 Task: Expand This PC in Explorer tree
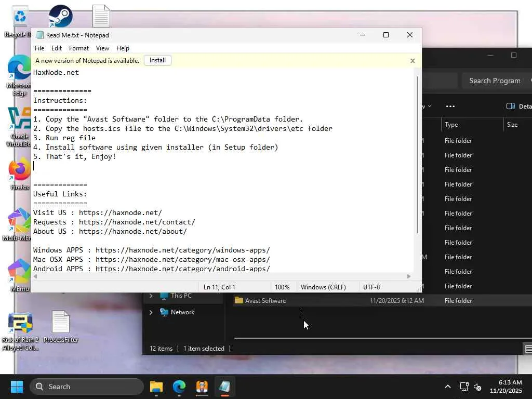tap(151, 296)
